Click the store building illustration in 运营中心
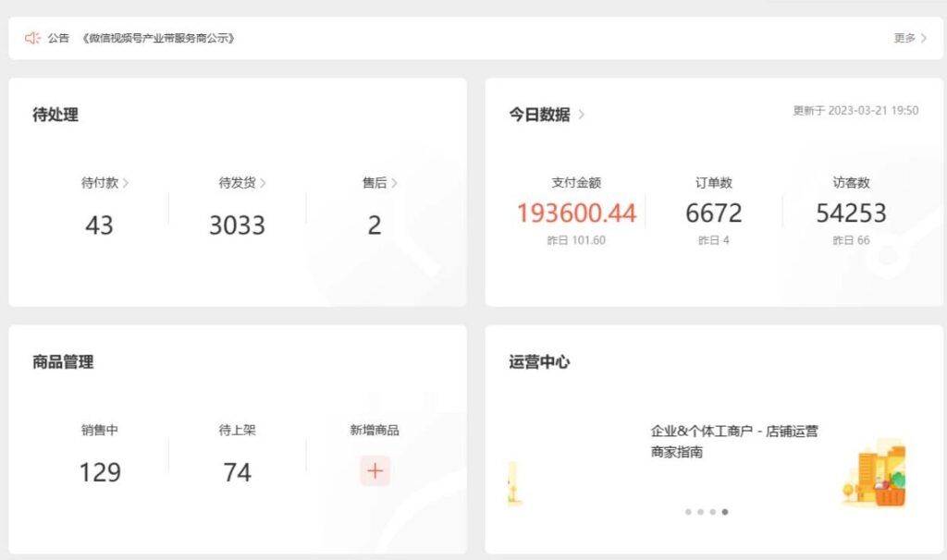Image resolution: width=947 pixels, height=560 pixels. pyautogui.click(x=874, y=473)
